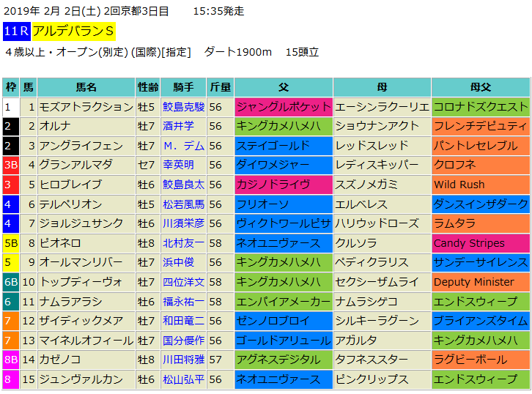Viewport: 532px width, 394px height.
Task: Click sire cell フリオーソ
Action: [284, 204]
